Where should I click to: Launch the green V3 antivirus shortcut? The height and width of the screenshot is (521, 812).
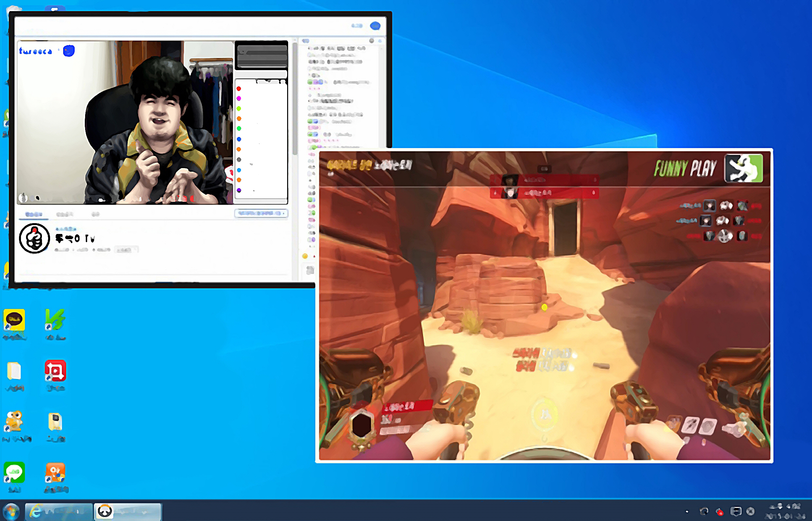(x=55, y=320)
